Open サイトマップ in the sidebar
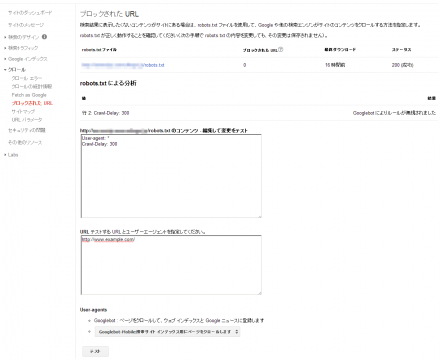 (x=23, y=112)
